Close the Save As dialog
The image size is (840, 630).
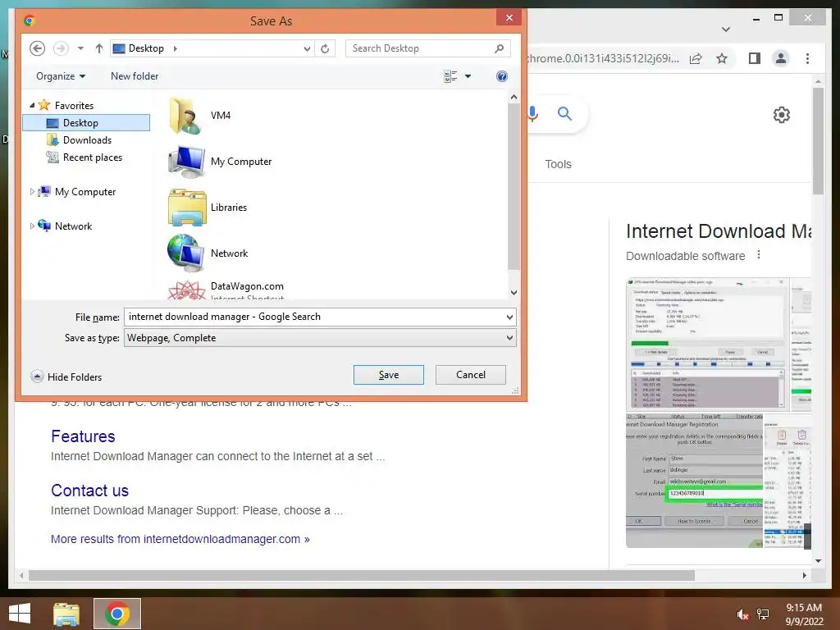point(509,18)
